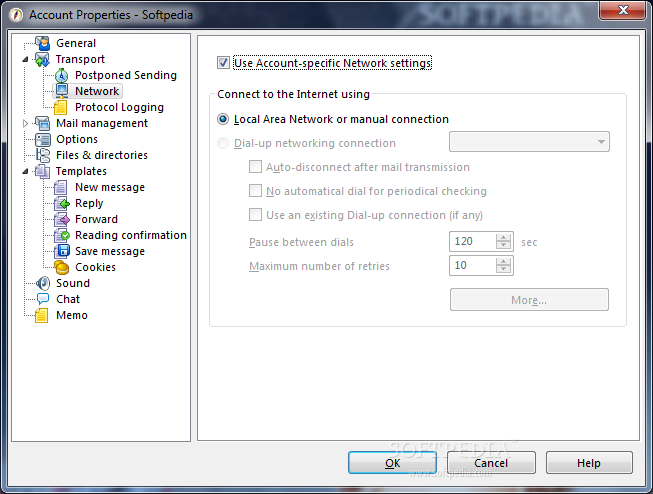Toggle No automatical dial for periodical checking

click(255, 191)
